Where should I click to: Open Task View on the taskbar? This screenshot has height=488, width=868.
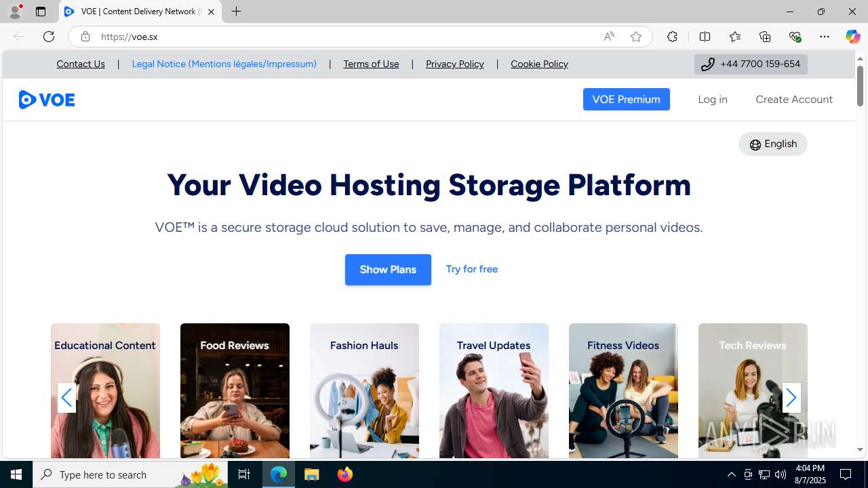coord(244,474)
